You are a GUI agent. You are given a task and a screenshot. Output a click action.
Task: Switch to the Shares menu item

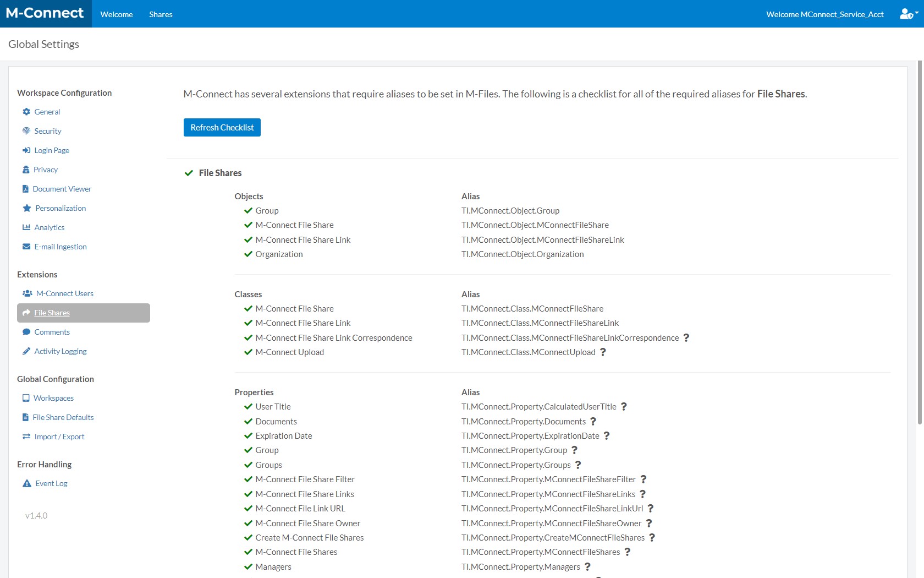pyautogui.click(x=161, y=14)
